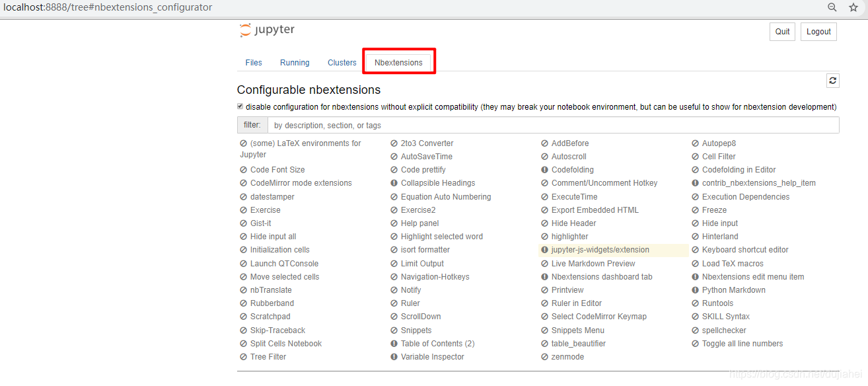
Task: Select the CodeMirror mode extensions entry
Action: 301,183
